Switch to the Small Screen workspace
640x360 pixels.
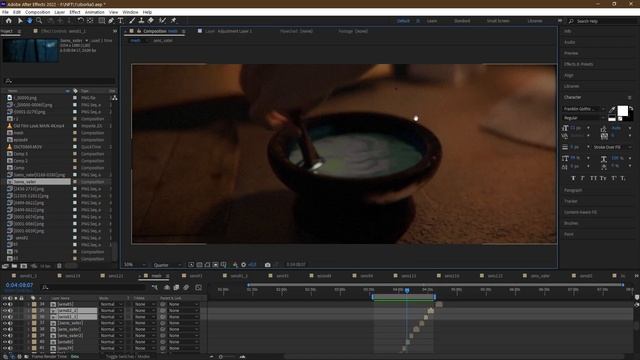[498, 21]
